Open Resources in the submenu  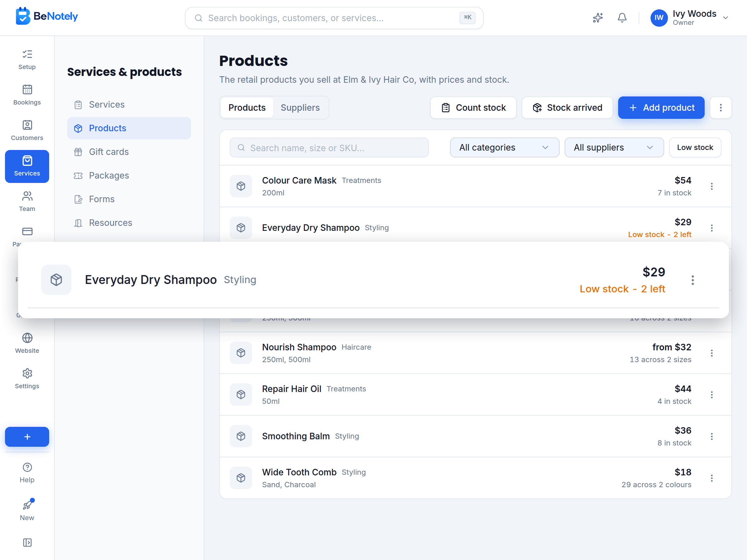(129, 223)
